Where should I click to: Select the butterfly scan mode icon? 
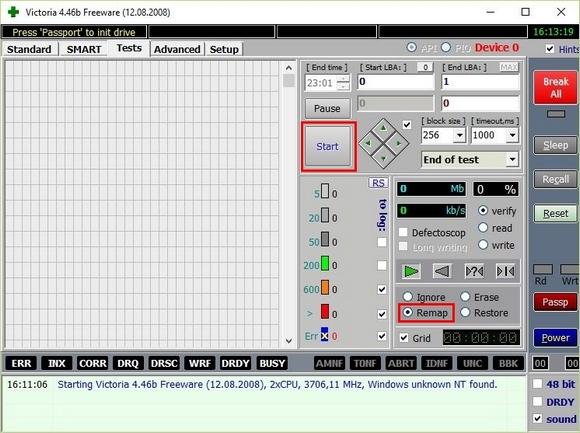pyautogui.click(x=505, y=271)
